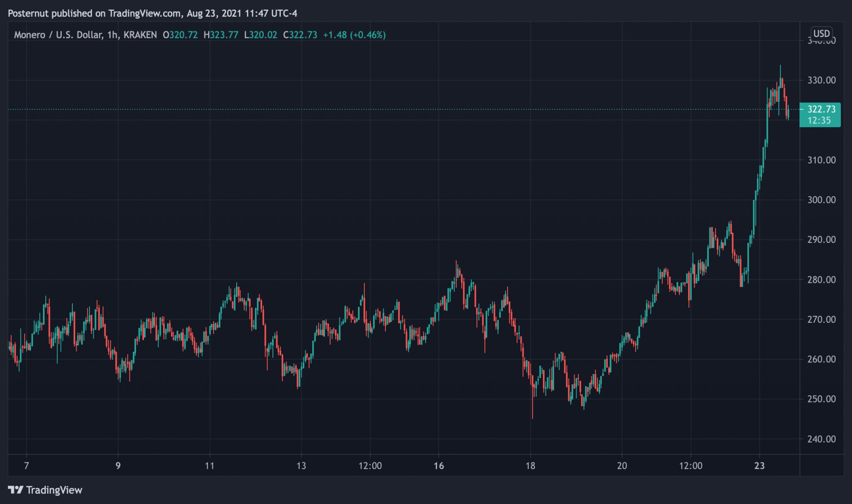Click the 260.00 price axis label

click(821, 359)
